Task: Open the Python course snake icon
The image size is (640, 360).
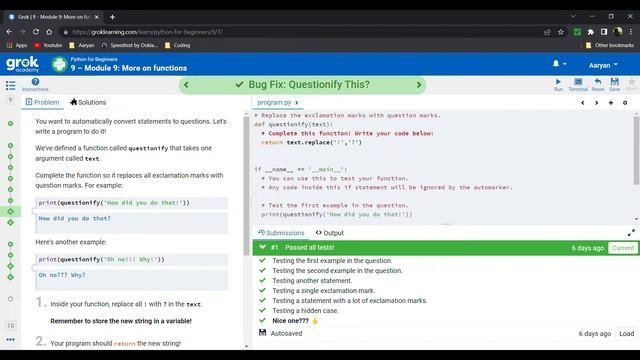Action: click(x=59, y=64)
